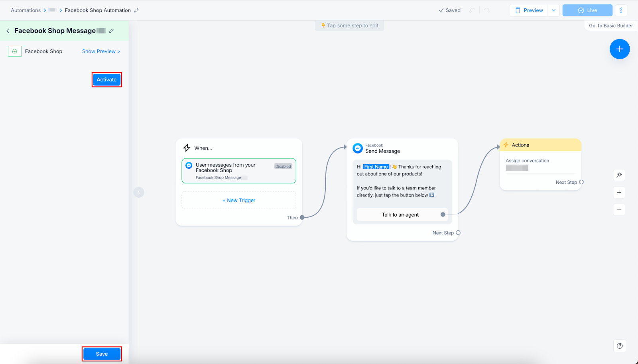Click the Then connector dot
This screenshot has height=364, width=638.
[x=302, y=218]
